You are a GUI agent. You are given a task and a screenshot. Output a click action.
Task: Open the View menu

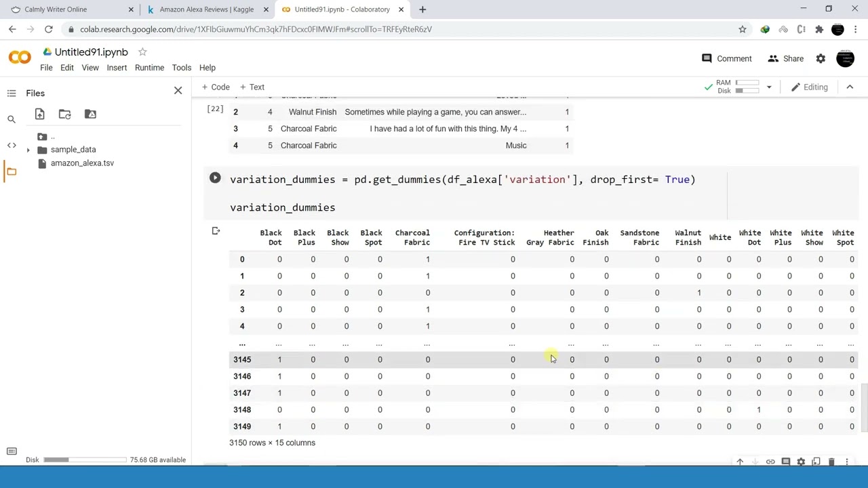tap(90, 68)
